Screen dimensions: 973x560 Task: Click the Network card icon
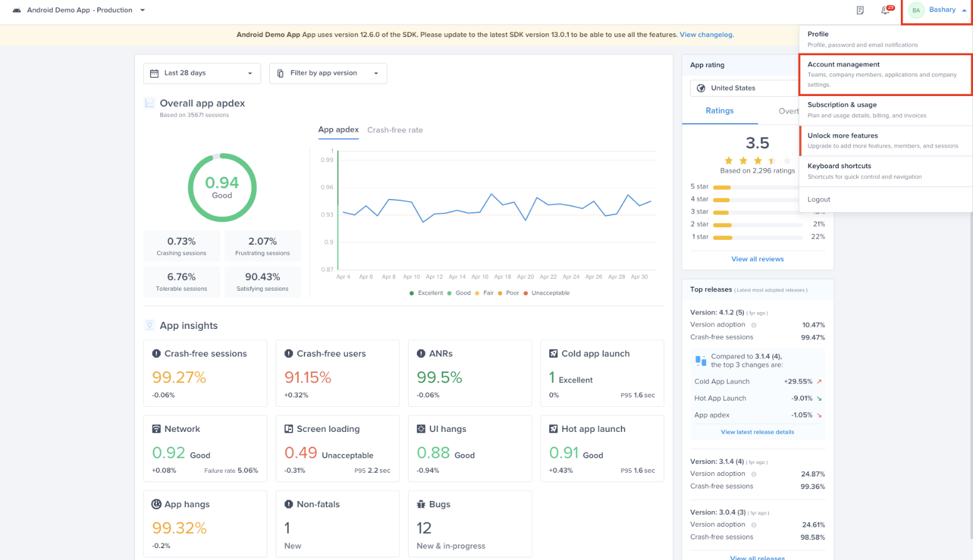156,429
